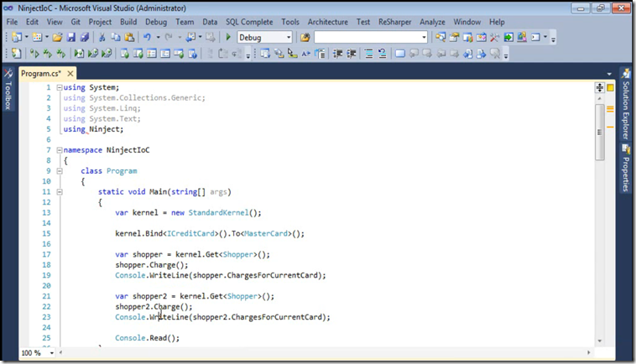636x364 pixels.
Task: Click the Decrease Indent toolbar icon
Action: 337,54
